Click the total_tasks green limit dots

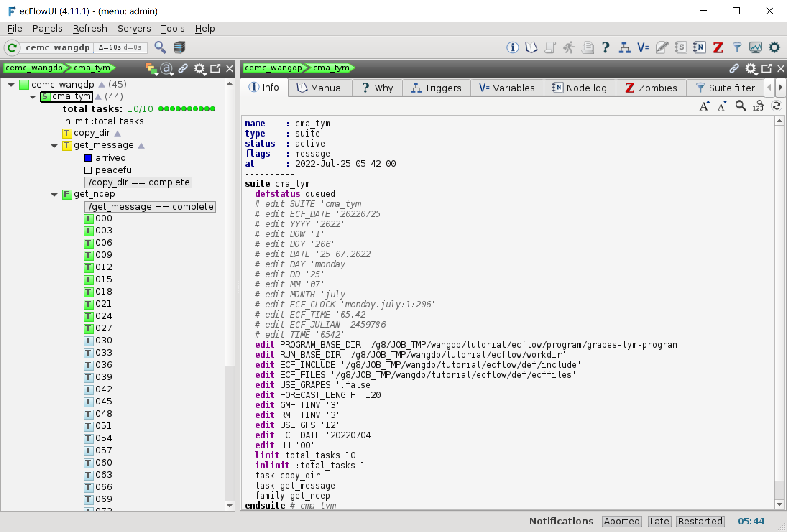(187, 109)
